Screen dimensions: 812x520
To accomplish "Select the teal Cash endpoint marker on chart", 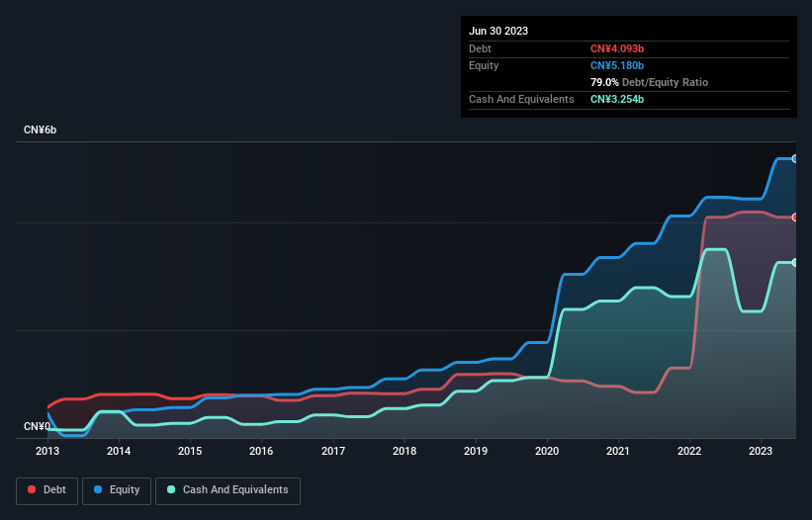I will pos(794,262).
